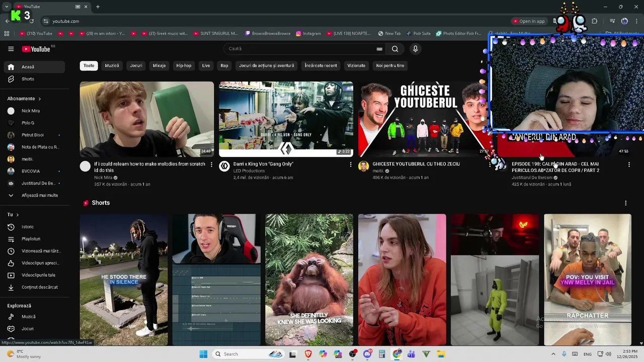Expand Afișează mai multe subscriptions
This screenshot has width=644, height=362.
[x=34, y=195]
